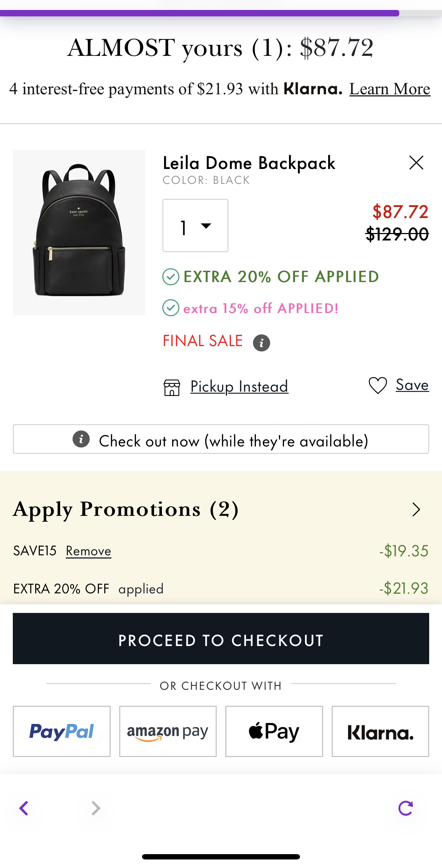
Task: Open the Klarna Learn More link
Action: point(390,89)
